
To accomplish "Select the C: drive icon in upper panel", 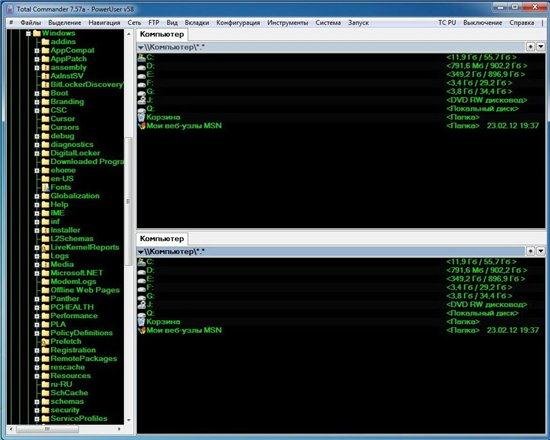I will (141, 57).
